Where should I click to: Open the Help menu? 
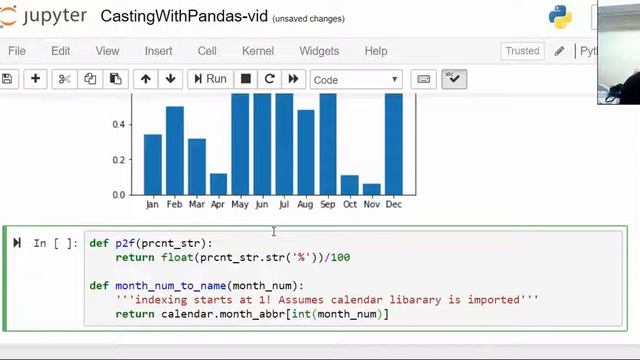coord(376,51)
